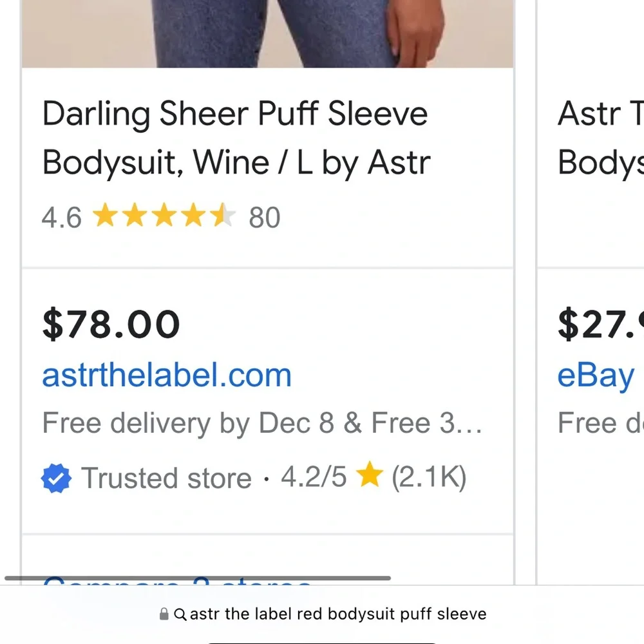This screenshot has height=644, width=644.
Task: Click the horizontal scrollbar above the address bar
Action: 198,578
